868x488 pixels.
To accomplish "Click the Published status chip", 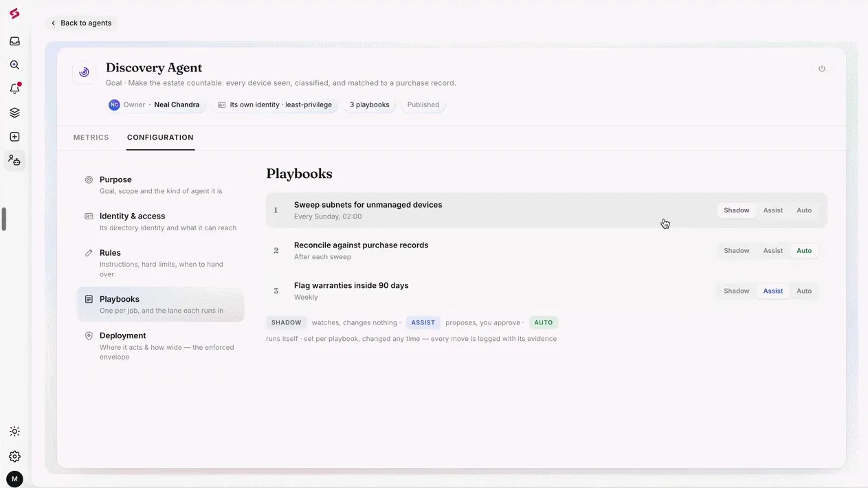I will click(423, 105).
